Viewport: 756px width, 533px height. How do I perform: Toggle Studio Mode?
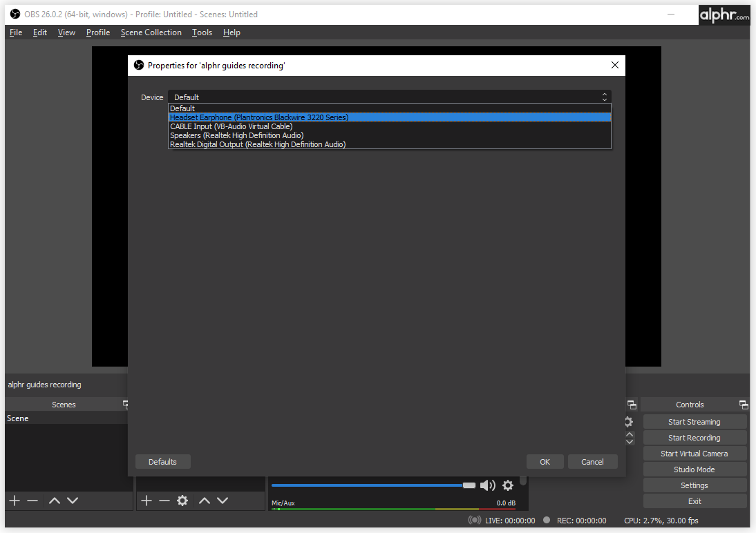[x=694, y=469]
